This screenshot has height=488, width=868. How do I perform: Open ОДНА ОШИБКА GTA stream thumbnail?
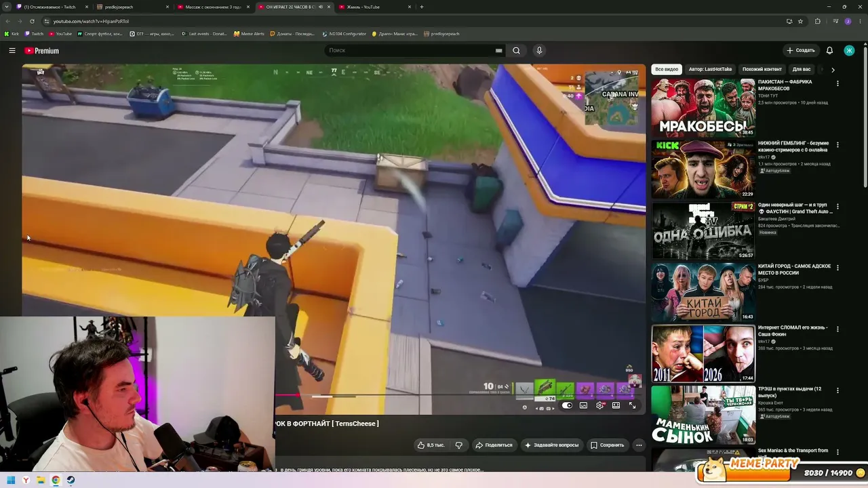tap(703, 230)
